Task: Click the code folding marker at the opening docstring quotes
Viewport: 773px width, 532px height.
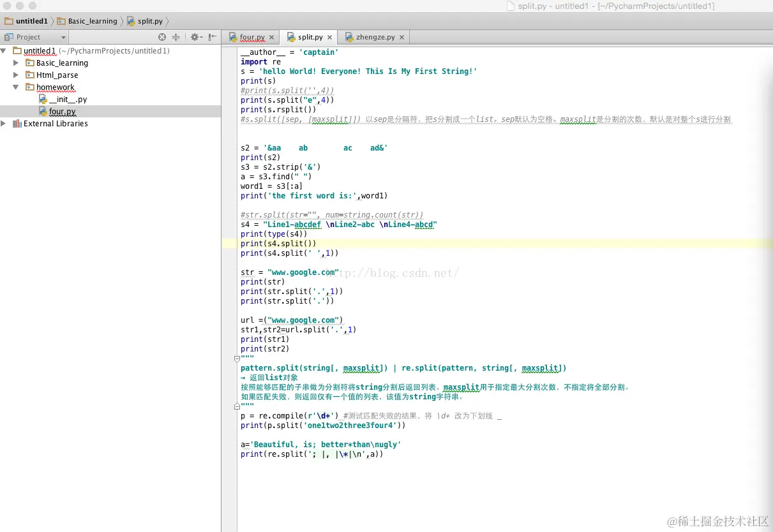Action: pos(237,358)
